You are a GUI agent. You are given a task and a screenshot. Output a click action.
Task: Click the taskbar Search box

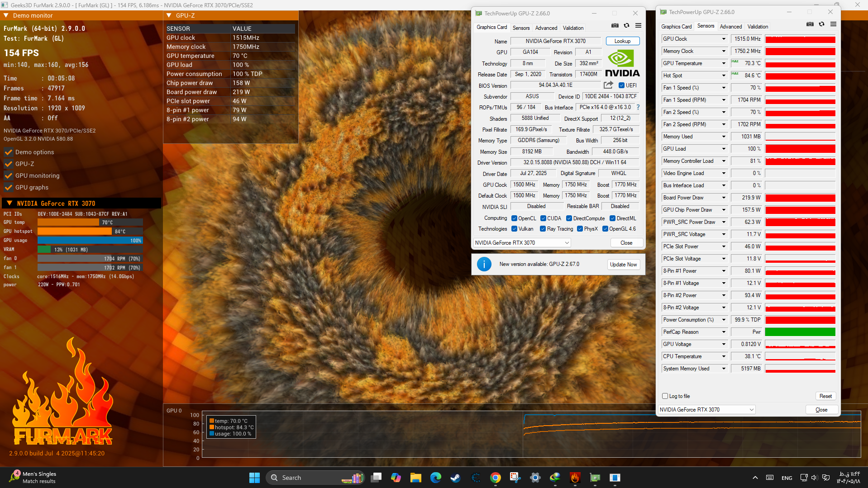coord(316,478)
